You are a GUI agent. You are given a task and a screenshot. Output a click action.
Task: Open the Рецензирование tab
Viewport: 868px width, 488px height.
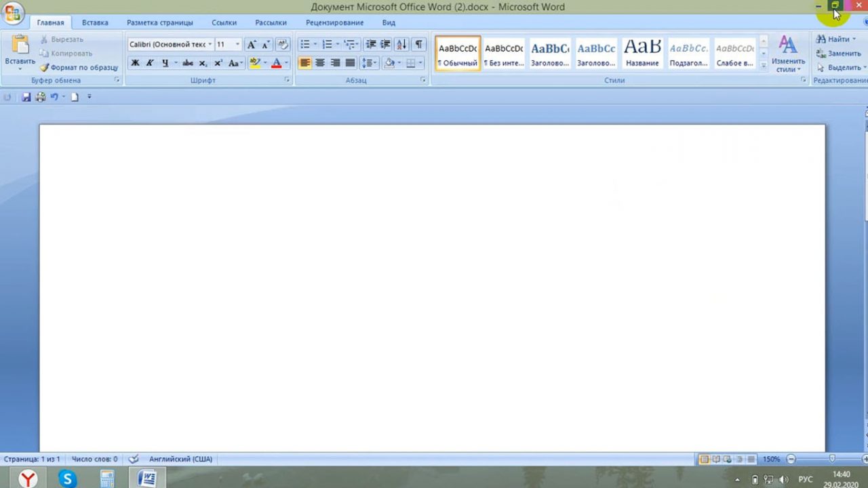[334, 22]
